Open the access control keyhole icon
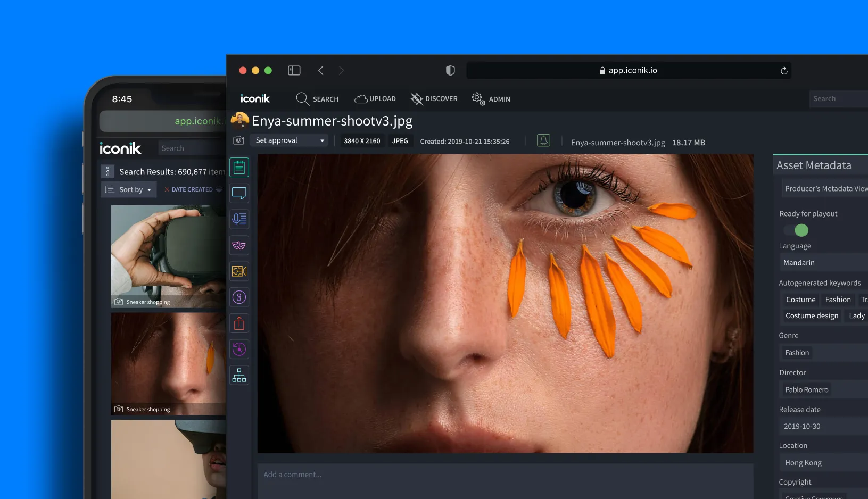 239,297
